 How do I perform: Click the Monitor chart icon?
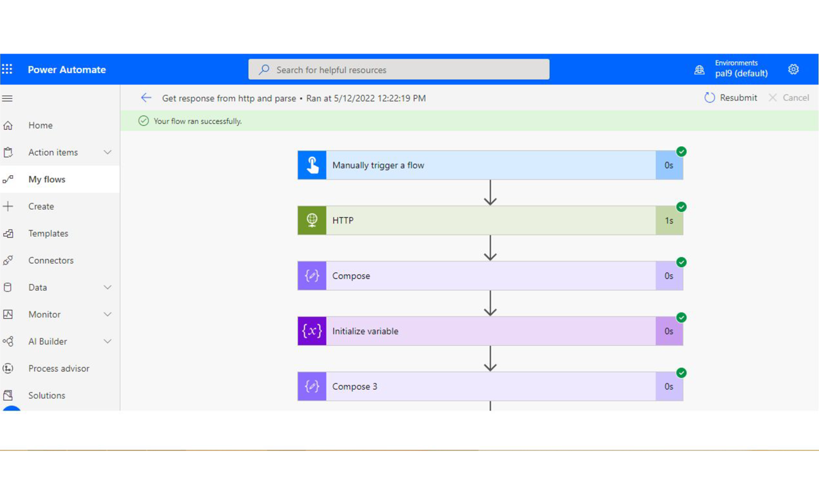(8, 314)
